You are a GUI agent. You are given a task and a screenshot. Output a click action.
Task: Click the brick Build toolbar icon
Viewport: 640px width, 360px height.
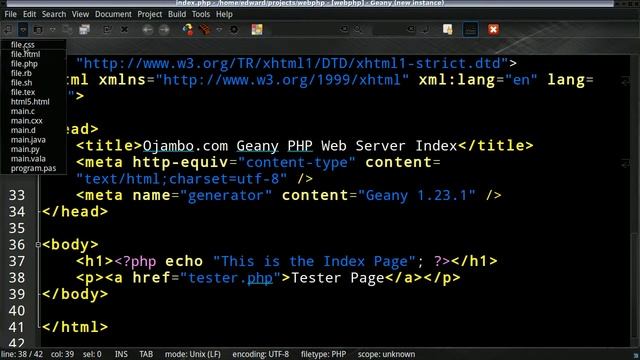pos(205,29)
